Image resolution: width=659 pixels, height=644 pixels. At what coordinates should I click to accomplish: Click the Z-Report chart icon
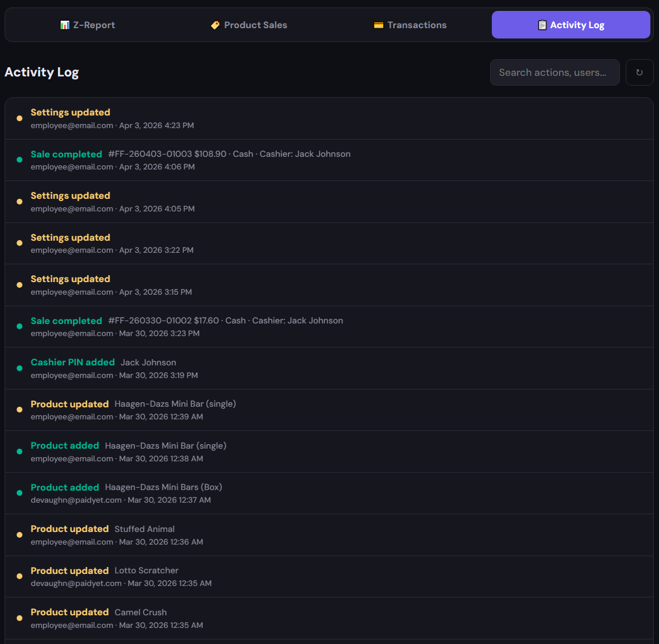pyautogui.click(x=65, y=25)
